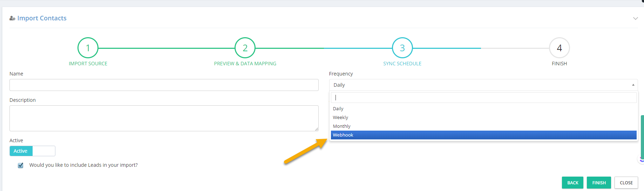Click the Import Contacts user-plus icon
This screenshot has height=191, width=644.
click(x=12, y=18)
